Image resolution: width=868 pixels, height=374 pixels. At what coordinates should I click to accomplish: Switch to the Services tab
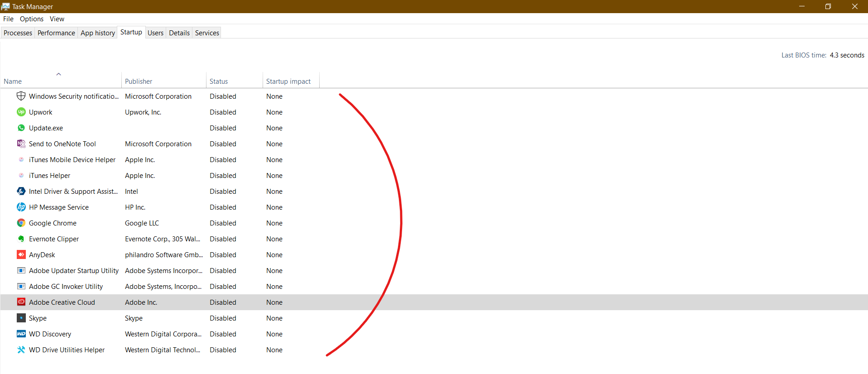(207, 33)
